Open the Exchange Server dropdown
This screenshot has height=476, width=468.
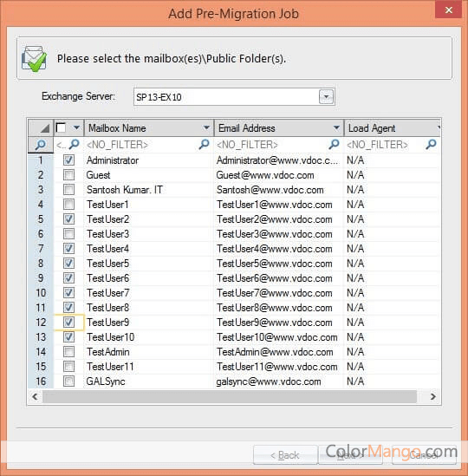coord(326,97)
